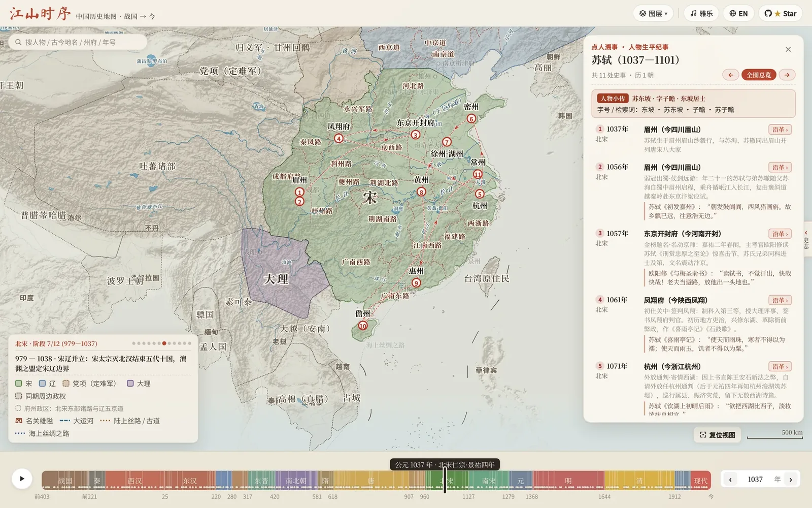The image size is (812, 508).
Task: Toggle 名关雄隘 legend layer
Action: (34, 421)
